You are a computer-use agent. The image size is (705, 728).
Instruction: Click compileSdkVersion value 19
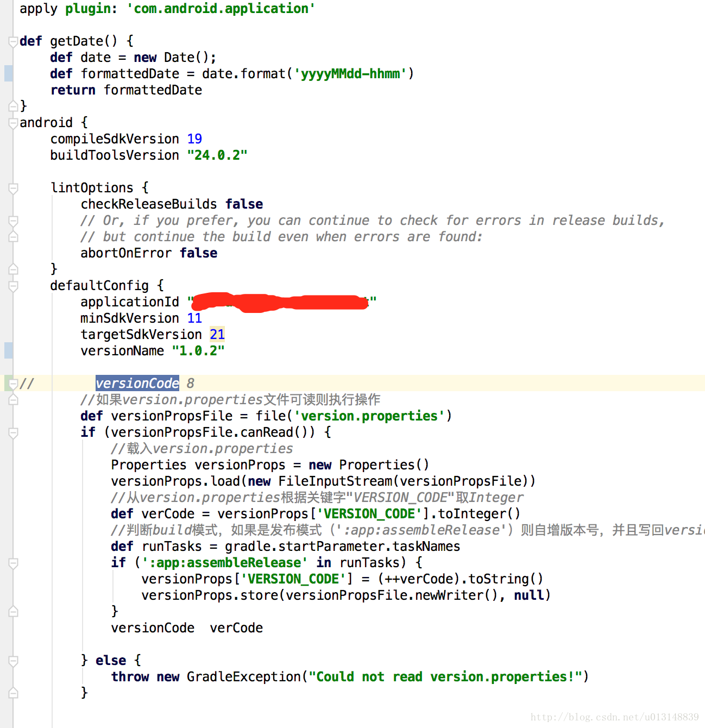(x=194, y=139)
